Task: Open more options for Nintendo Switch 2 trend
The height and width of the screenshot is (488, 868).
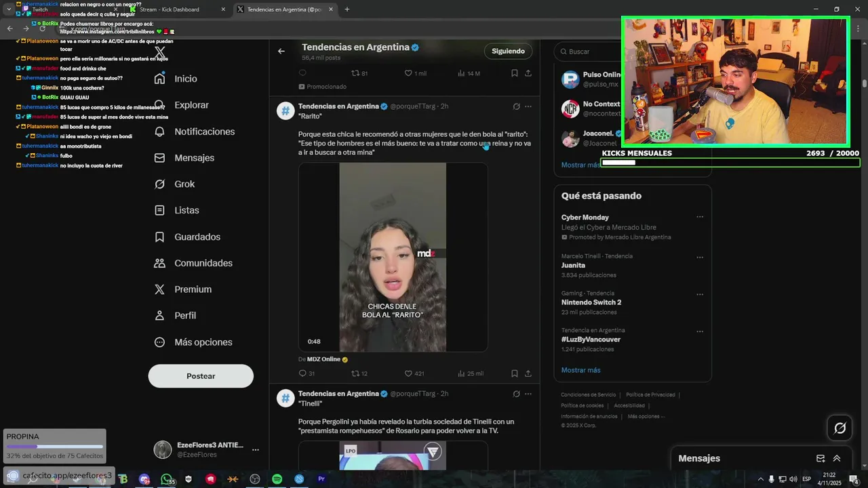Action: click(x=700, y=294)
